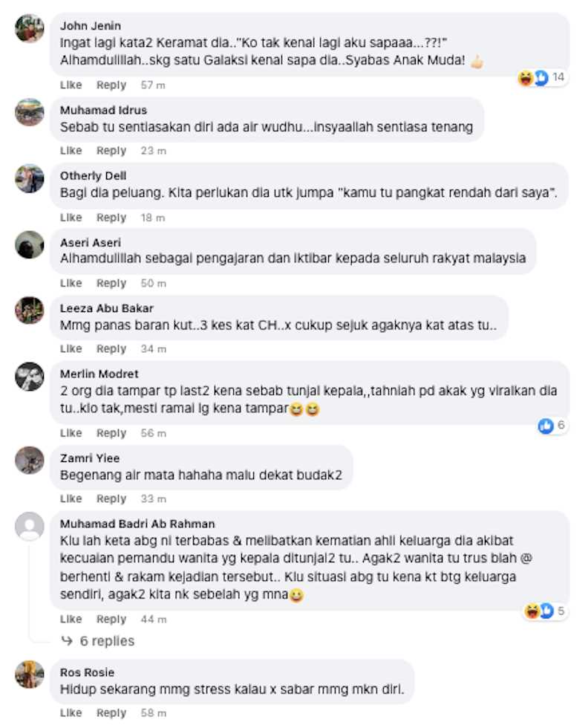Like Aseri Aseri's comment
Viewport: 588px width, 725px height.
(71, 283)
